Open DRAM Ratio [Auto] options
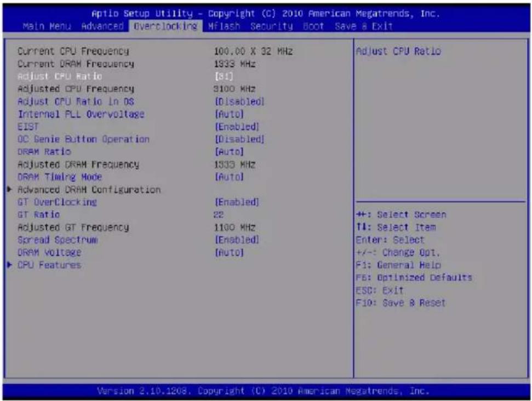 (230, 151)
